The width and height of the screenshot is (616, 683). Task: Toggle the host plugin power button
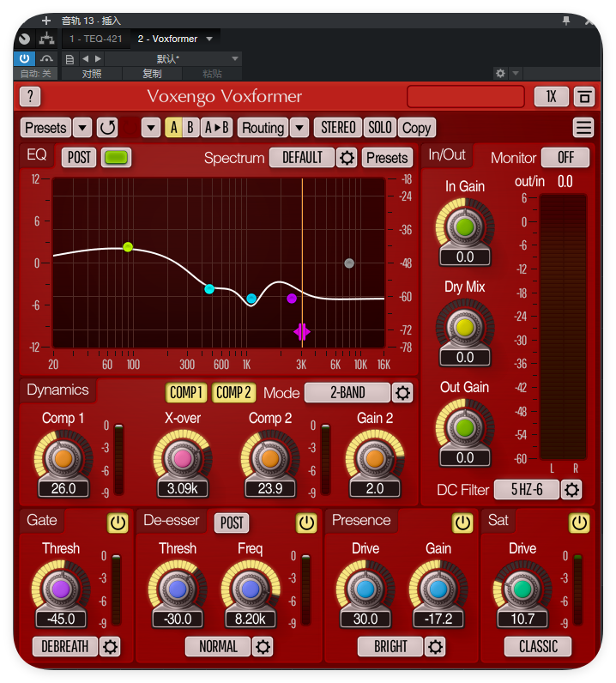pos(24,58)
